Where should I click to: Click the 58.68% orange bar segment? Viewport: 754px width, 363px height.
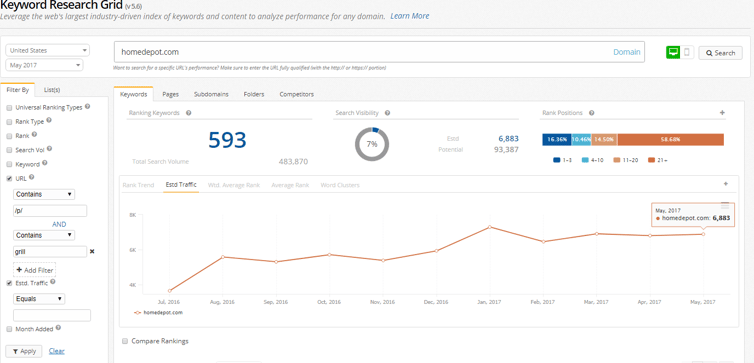pyautogui.click(x=670, y=139)
